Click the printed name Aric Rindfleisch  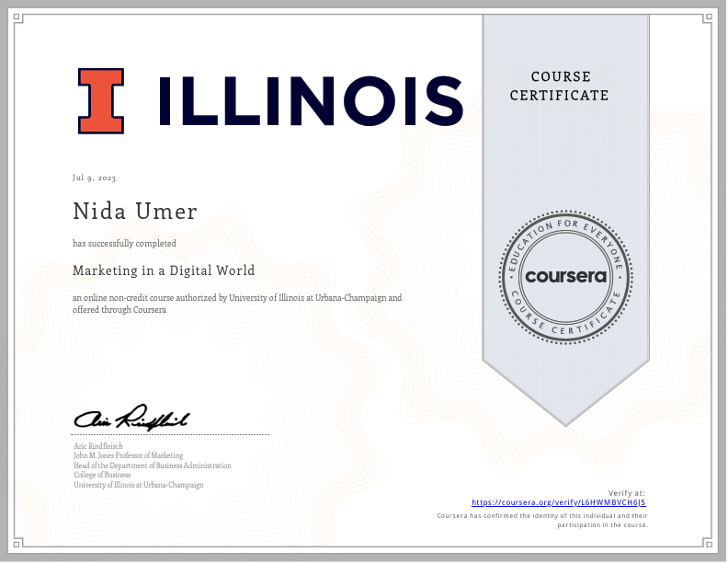[98, 446]
